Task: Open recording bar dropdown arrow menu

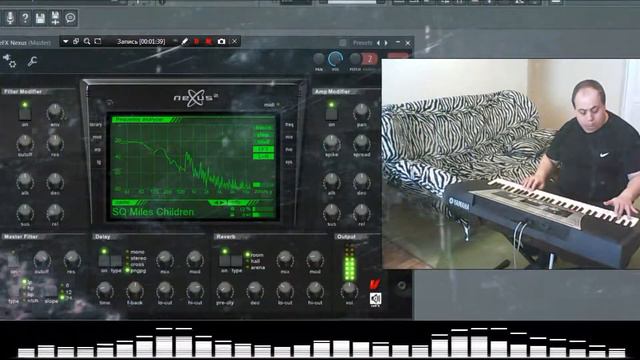Action: 65,41
